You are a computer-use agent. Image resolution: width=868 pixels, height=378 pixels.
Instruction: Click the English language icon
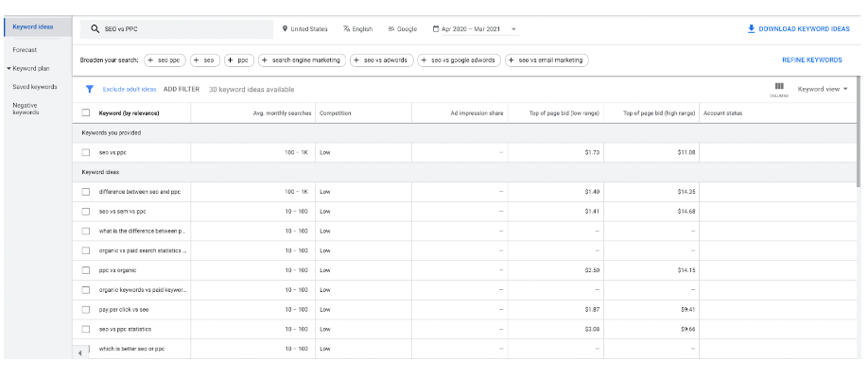click(x=347, y=29)
